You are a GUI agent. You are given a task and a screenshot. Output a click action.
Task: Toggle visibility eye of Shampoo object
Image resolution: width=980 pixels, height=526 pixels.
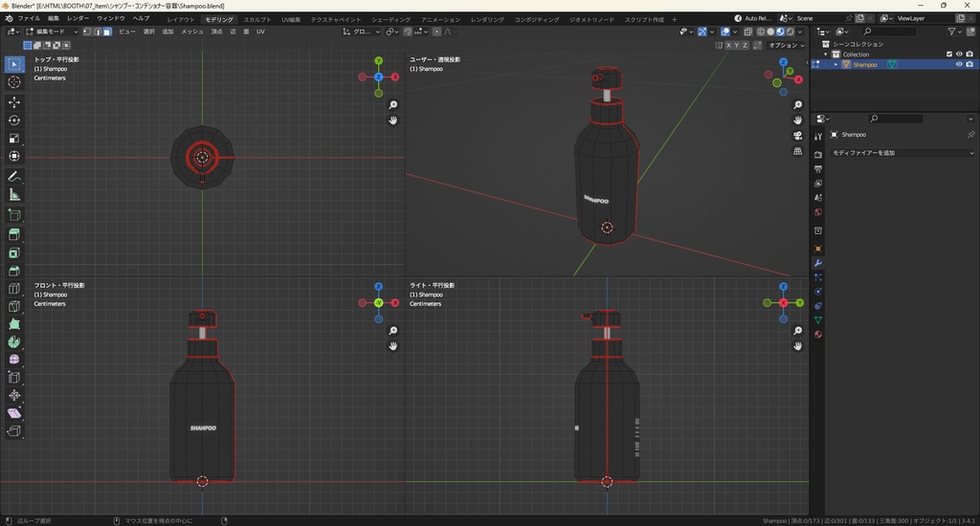(959, 65)
